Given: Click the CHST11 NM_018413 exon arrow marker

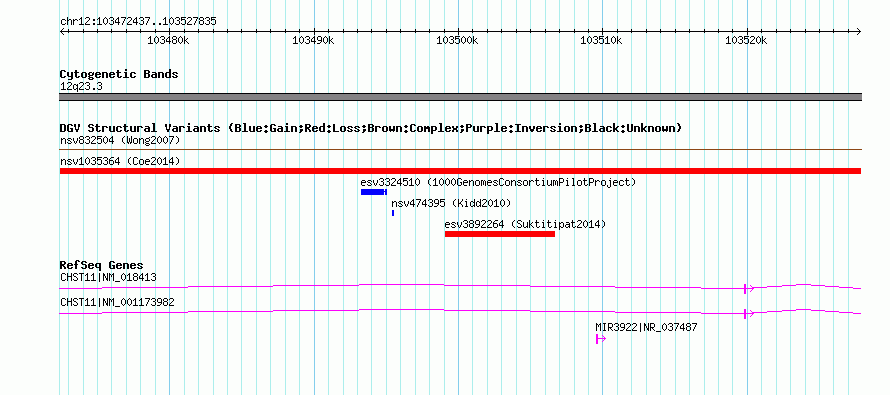Looking at the screenshot, I should 749,288.
